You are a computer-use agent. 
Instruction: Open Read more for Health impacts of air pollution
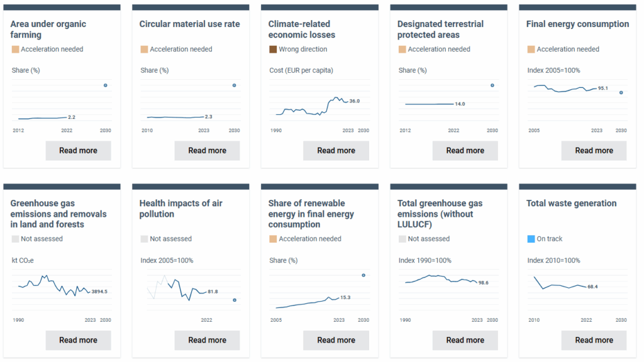tap(207, 340)
